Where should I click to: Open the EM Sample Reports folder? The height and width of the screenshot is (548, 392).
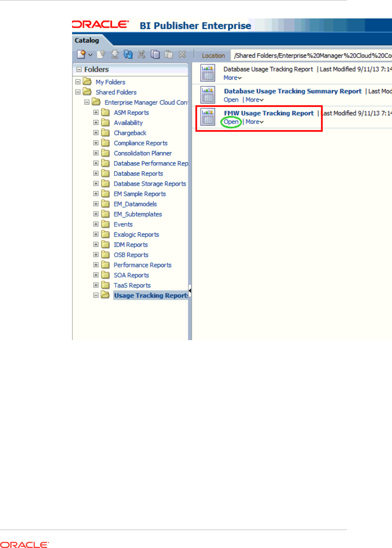click(x=140, y=194)
